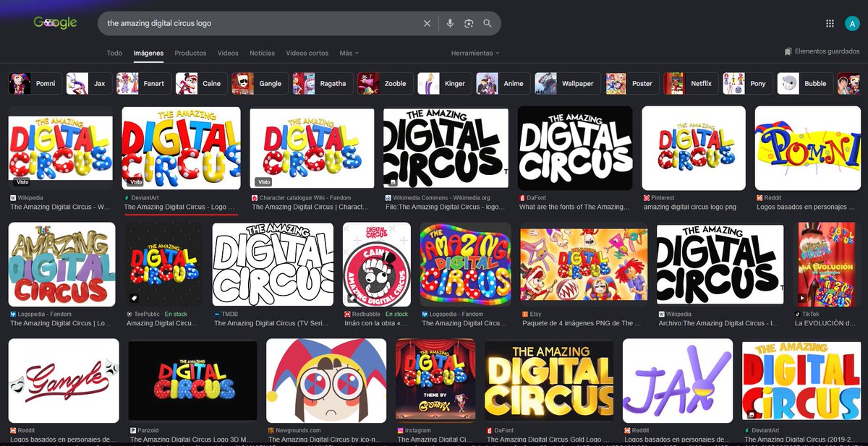
Task: Open the DaFont gold logo image
Action: pos(549,381)
